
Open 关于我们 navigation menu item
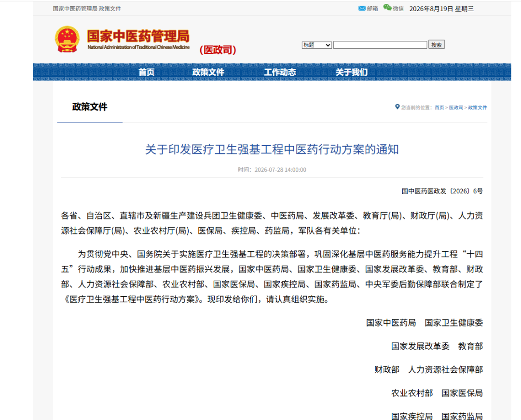(352, 72)
